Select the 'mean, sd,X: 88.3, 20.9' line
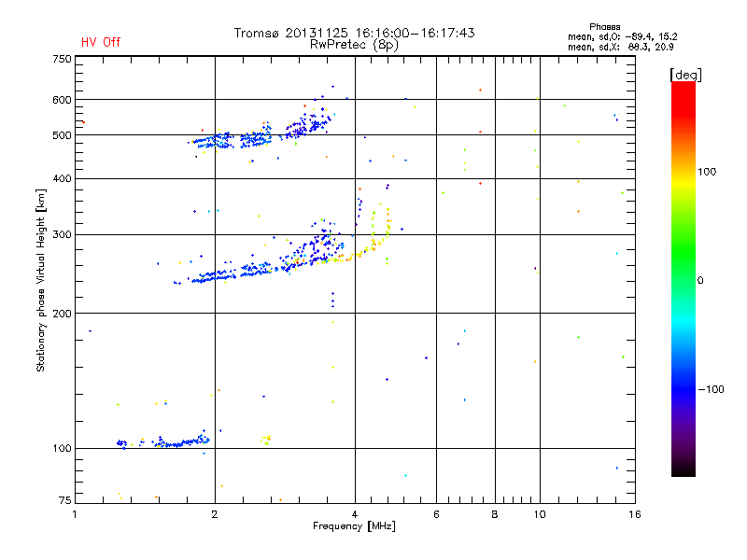The image size is (747, 560). pyautogui.click(x=620, y=48)
